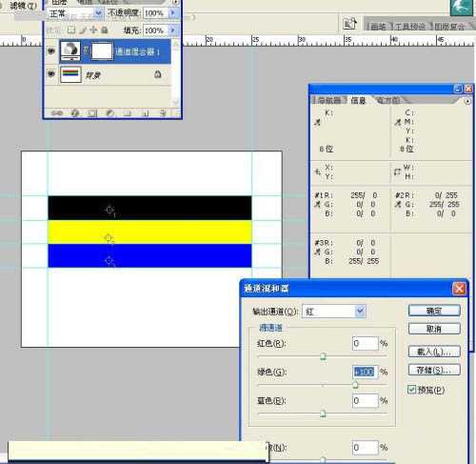Hide the Channel Mixer adjustment layer
The image size is (476, 464).
point(50,50)
